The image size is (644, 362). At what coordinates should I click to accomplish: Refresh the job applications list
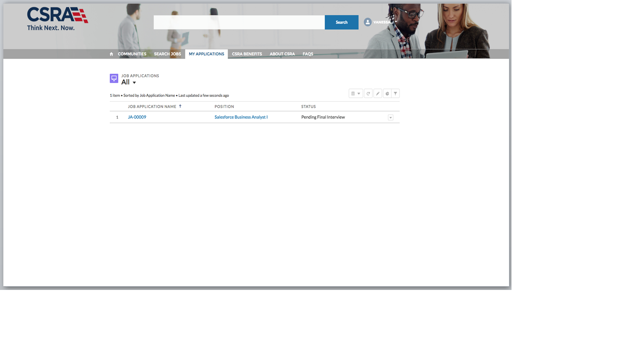369,93
